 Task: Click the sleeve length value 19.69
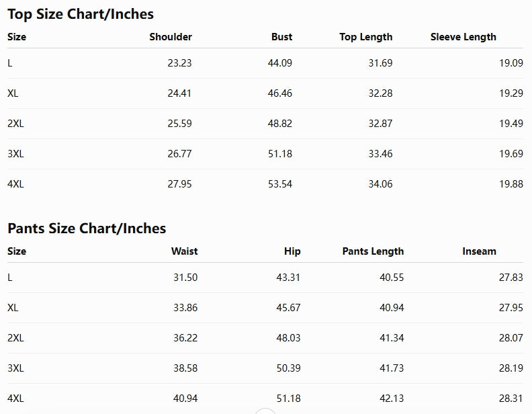tap(511, 154)
